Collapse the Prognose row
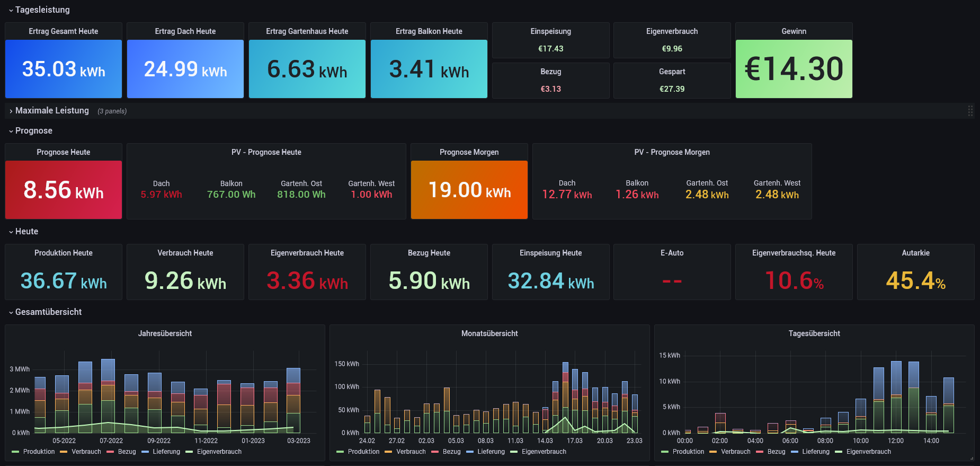This screenshot has height=466, width=980. [31, 130]
